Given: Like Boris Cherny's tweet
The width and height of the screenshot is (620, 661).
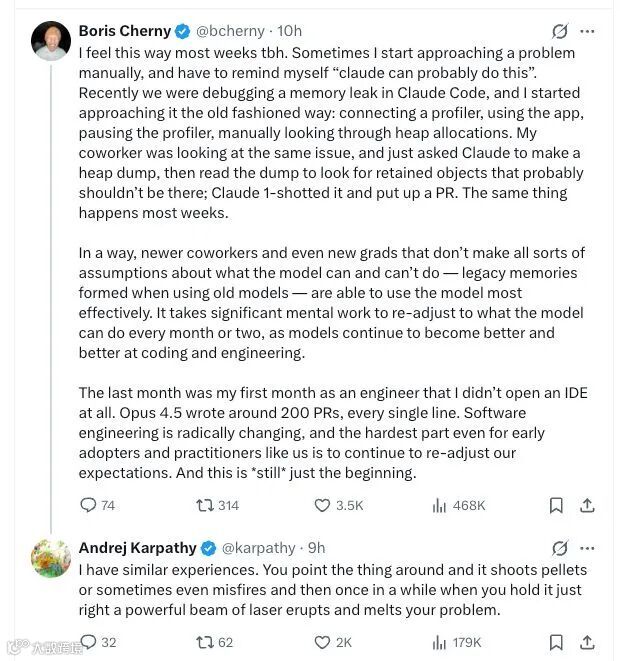Looking at the screenshot, I should click(x=322, y=505).
